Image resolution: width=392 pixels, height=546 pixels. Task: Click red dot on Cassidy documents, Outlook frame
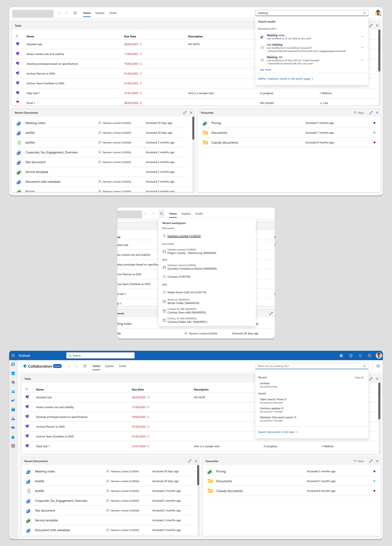374,491
